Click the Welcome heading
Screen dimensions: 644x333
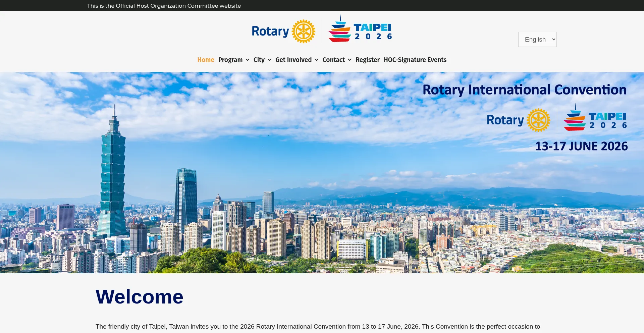pyautogui.click(x=139, y=297)
